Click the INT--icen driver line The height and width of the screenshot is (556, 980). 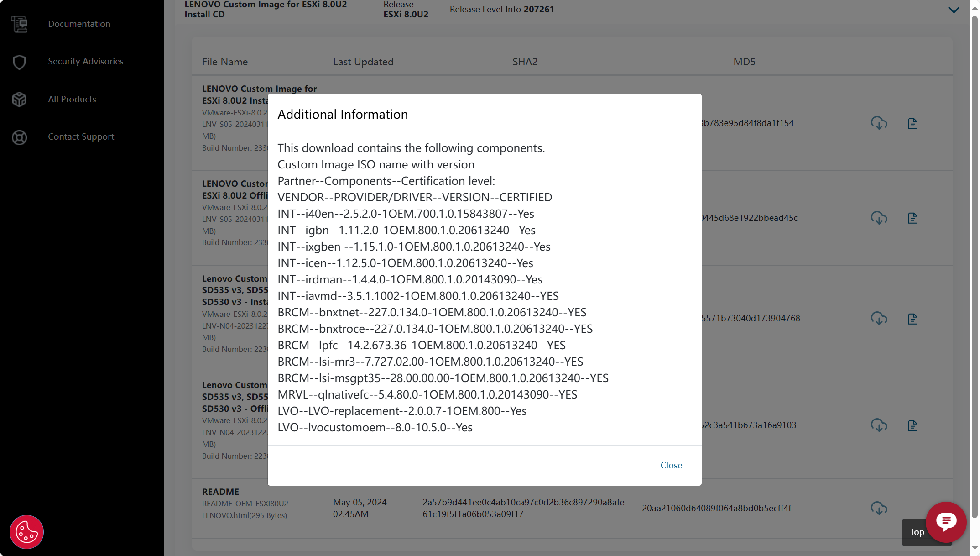(405, 263)
